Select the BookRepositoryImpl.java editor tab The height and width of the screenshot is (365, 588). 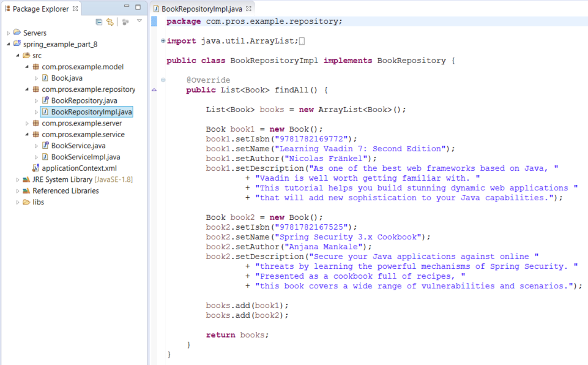point(202,9)
